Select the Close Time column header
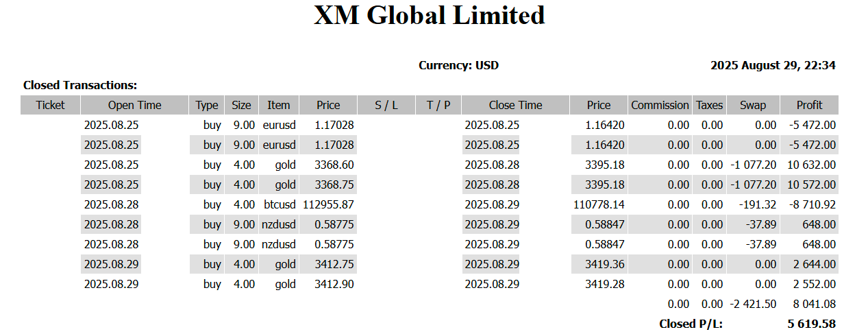This screenshot has height=334, width=868. click(516, 105)
